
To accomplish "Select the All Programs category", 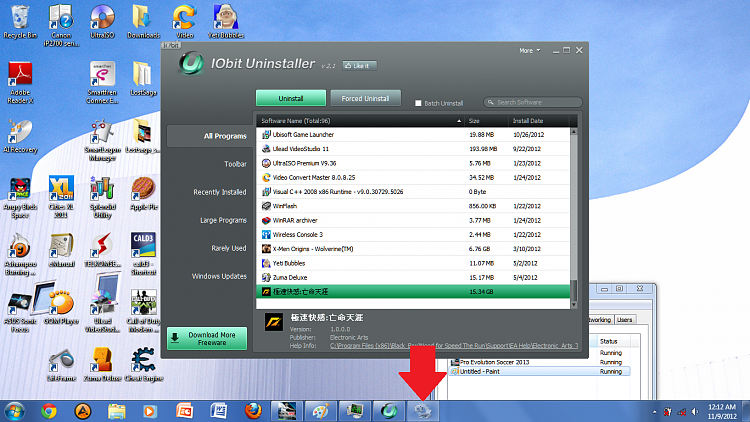I will pyautogui.click(x=209, y=136).
